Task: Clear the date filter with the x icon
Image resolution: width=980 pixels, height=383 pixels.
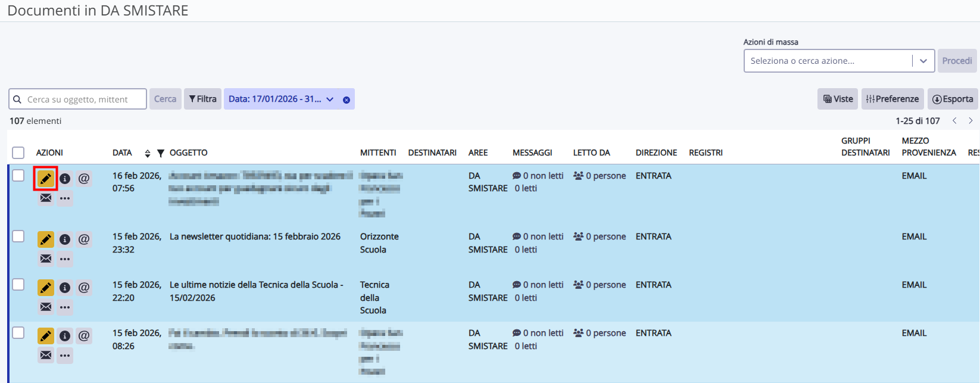Action: click(347, 99)
